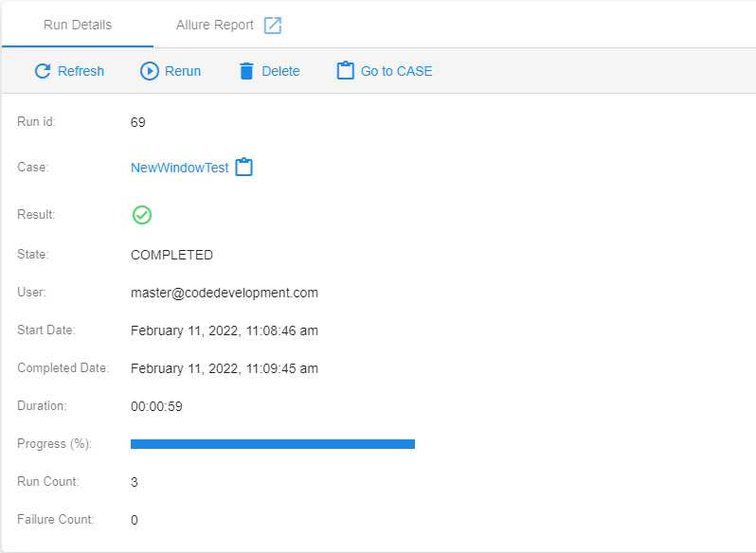This screenshot has width=756, height=553.
Task: Select the Run Count value 3
Action: (135, 482)
